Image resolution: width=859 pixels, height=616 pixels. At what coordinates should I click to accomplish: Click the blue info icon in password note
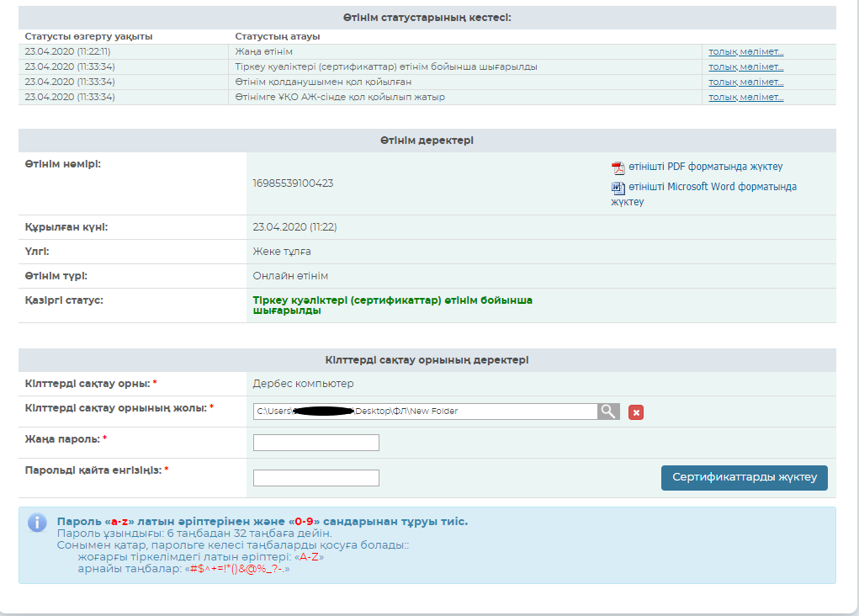pos(37,523)
